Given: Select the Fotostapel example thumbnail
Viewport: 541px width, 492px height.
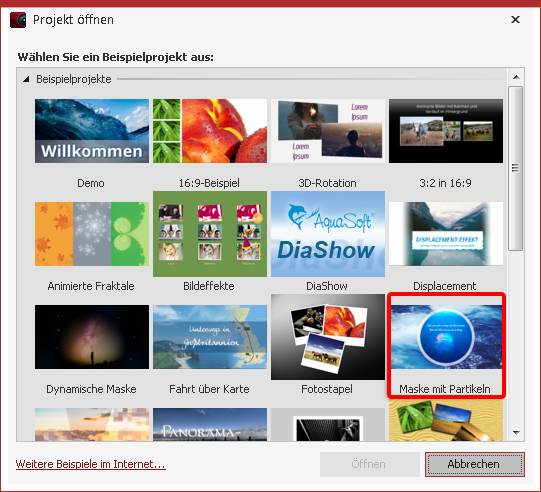Looking at the screenshot, I should pos(328,337).
